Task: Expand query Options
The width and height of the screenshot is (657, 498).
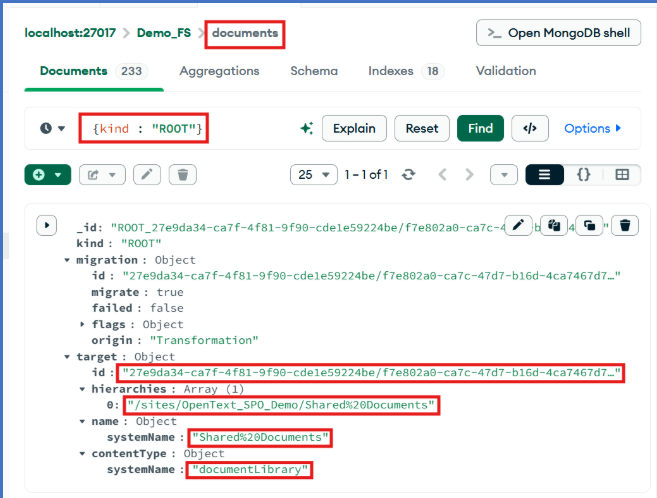Action: (x=592, y=128)
